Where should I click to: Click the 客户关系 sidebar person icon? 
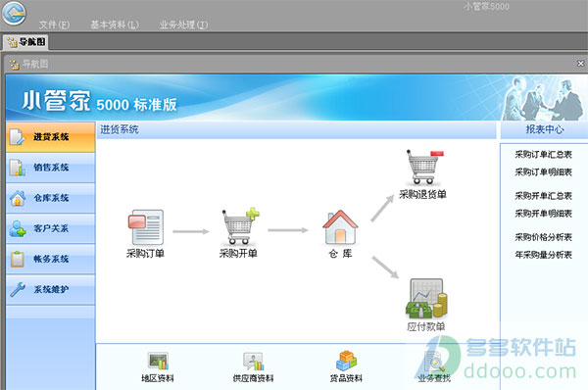[x=18, y=228]
